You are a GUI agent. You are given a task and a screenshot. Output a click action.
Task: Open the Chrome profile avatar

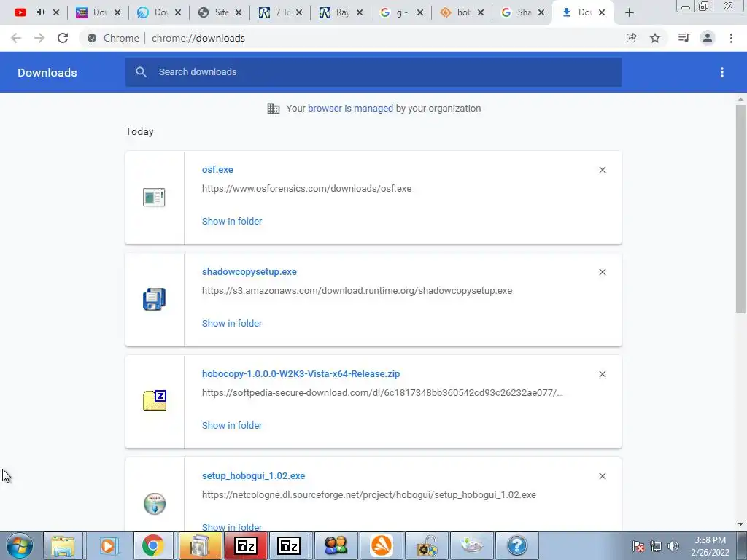coord(708,38)
